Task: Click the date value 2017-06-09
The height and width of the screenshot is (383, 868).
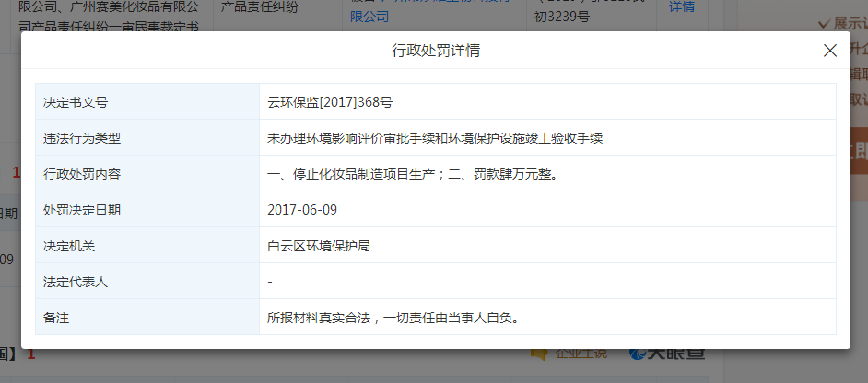Action: (302, 210)
